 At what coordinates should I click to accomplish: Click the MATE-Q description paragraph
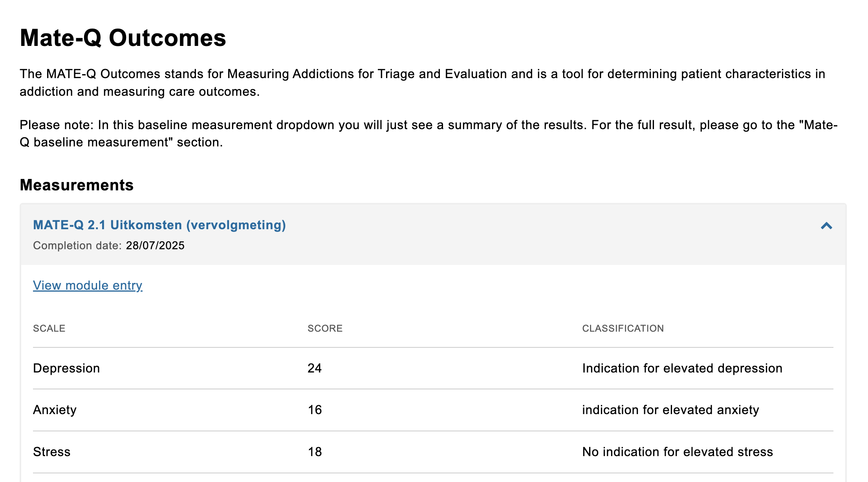click(x=422, y=82)
